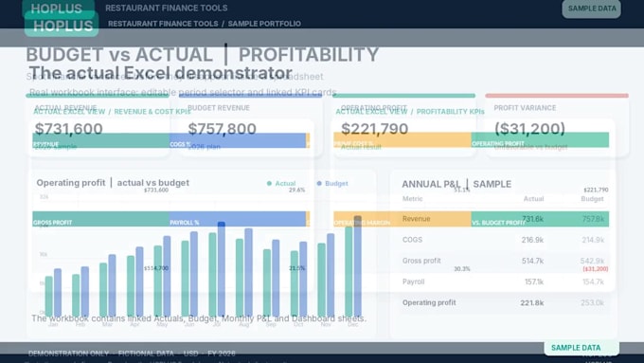Click the Budget column header in the P&L table
Screen dimensions: 644x363
[x=592, y=199]
